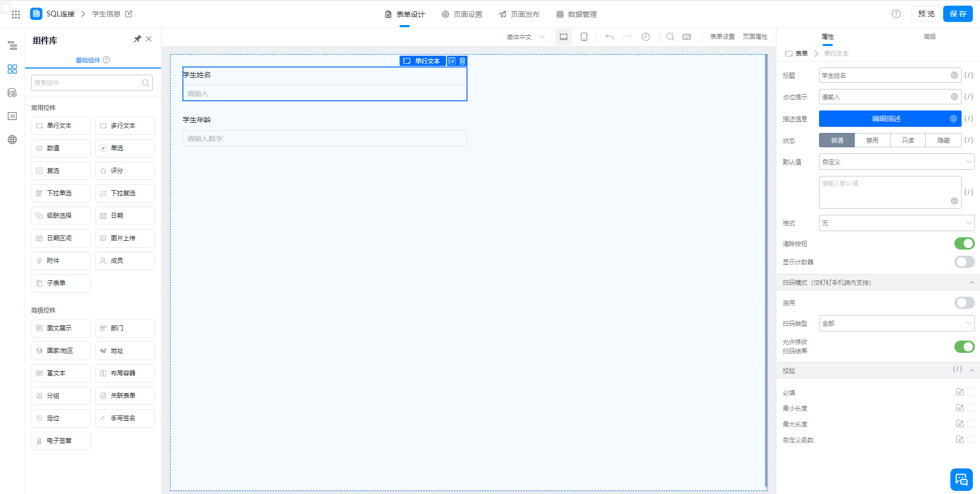Check the 自定义函数 checkbox
Viewport: 980px width, 494px height.
click(x=971, y=440)
